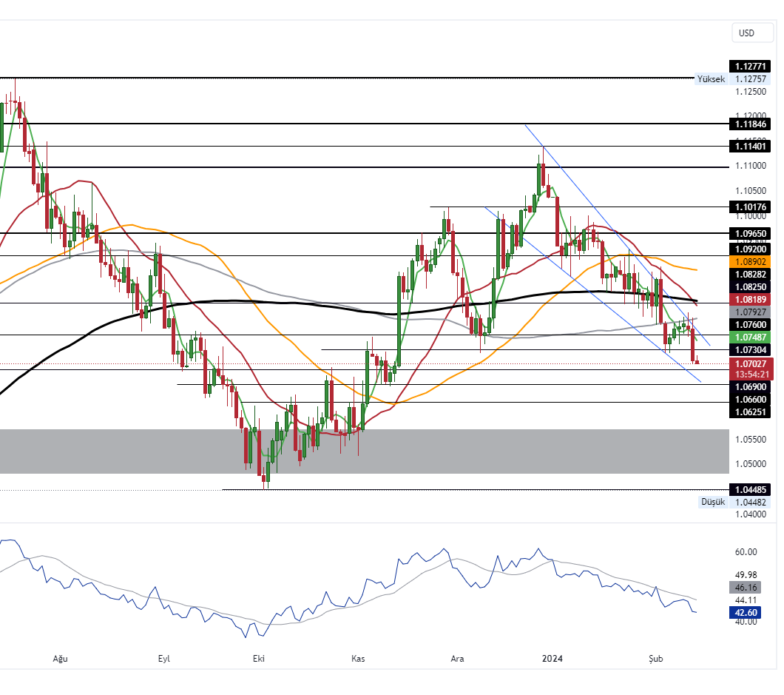Select the 1.10176 horizontal line label
The width and height of the screenshot is (784, 695).
coord(751,207)
